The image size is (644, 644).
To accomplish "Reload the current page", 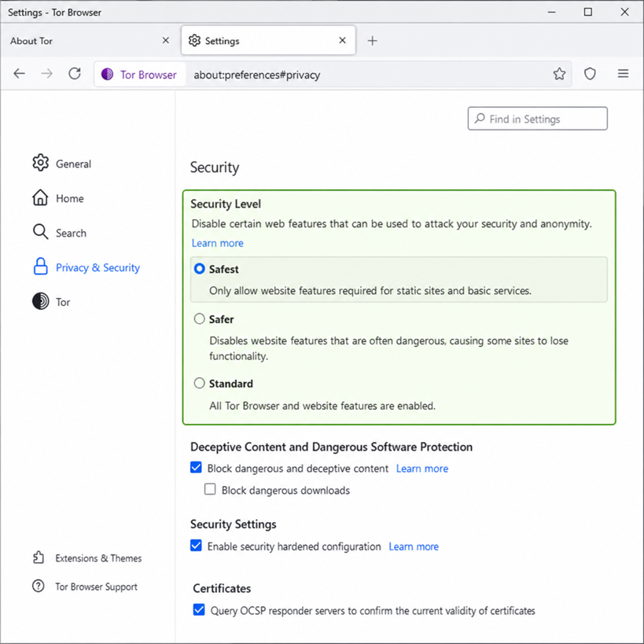I will pos(75,74).
